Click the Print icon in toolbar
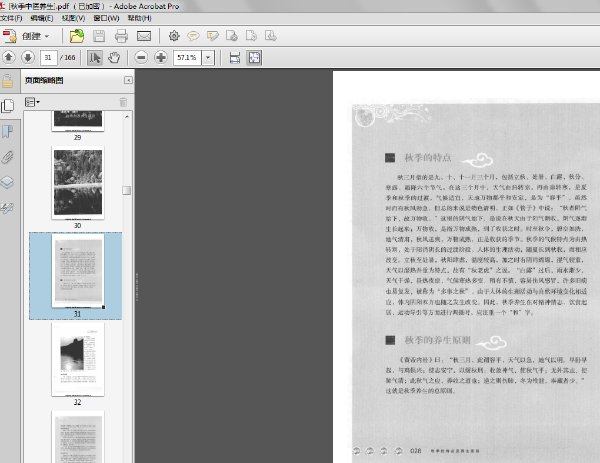600x463 pixels. click(x=120, y=36)
